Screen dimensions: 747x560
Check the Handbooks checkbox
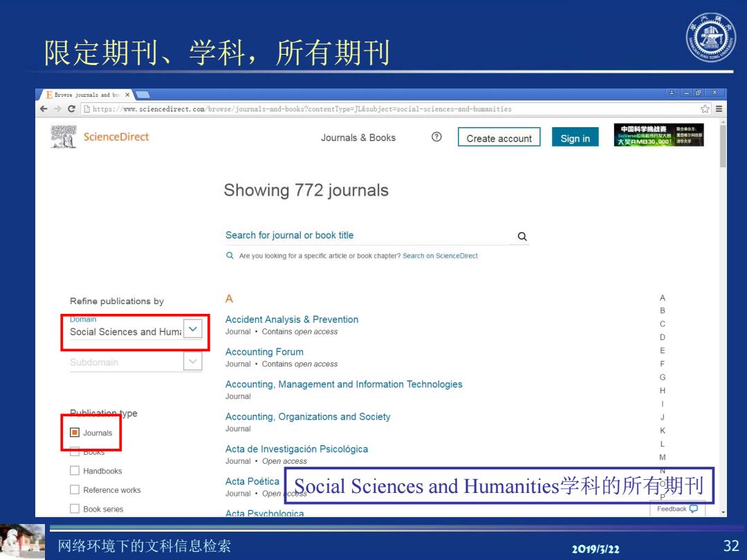pyautogui.click(x=74, y=471)
